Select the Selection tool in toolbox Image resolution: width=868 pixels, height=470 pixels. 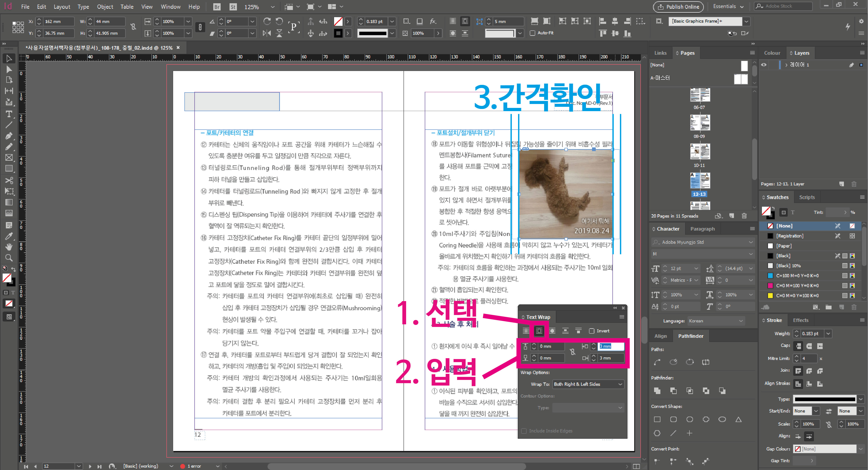point(9,58)
